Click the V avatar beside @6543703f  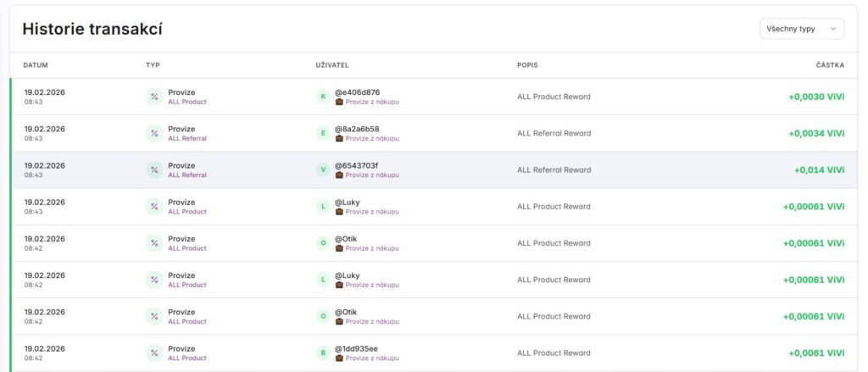pyautogui.click(x=323, y=170)
